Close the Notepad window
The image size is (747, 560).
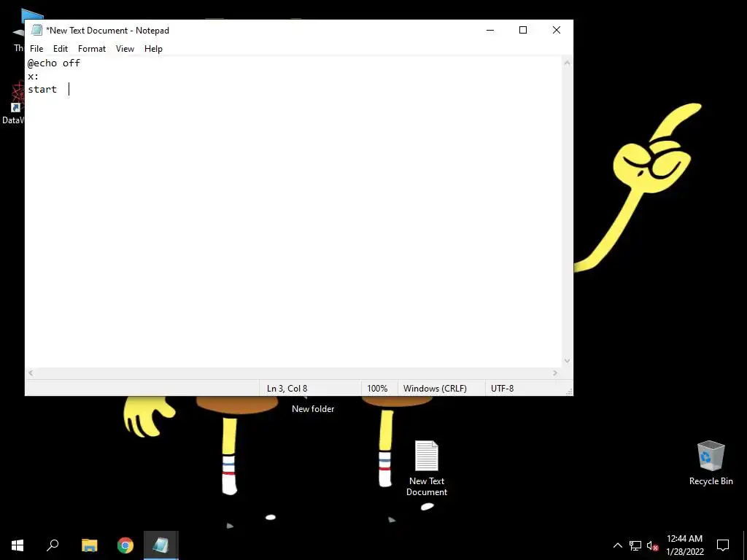click(557, 30)
